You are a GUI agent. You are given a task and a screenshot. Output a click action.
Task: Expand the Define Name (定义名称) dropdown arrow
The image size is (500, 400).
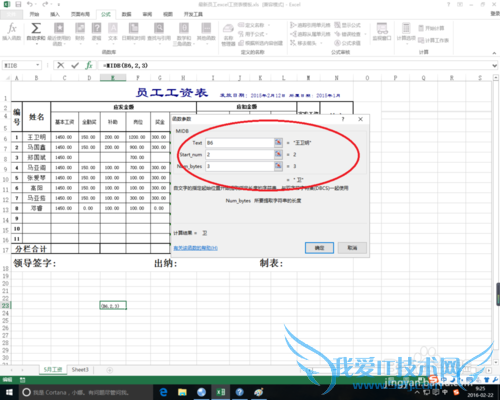pos(269,25)
